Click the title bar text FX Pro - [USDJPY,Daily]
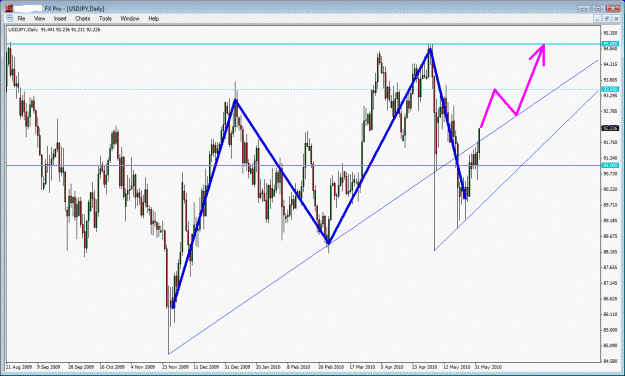 [74, 8]
